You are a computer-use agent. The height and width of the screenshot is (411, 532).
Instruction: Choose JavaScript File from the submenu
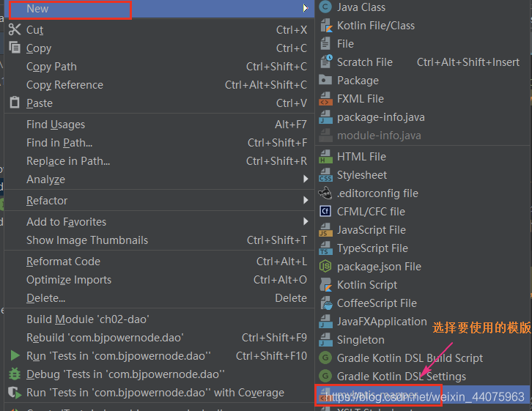(x=422, y=230)
